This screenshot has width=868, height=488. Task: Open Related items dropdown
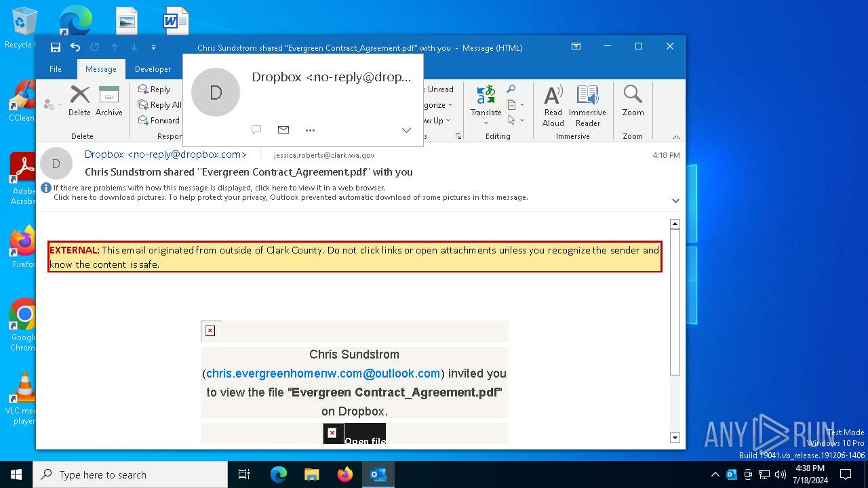(x=515, y=104)
